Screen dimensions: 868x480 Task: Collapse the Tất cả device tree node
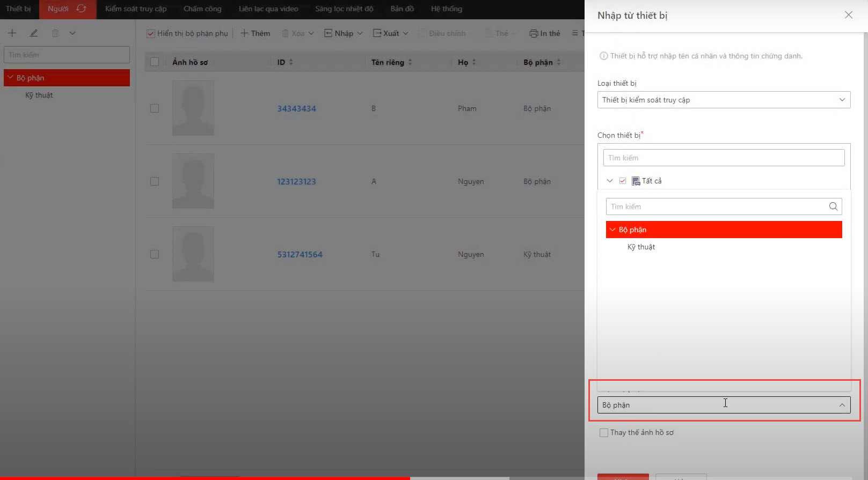click(x=610, y=181)
